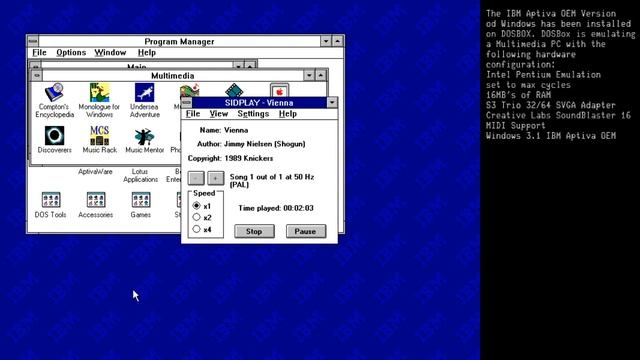
Task: Click the SIDPLAY - Vienna title bar
Action: [259, 103]
